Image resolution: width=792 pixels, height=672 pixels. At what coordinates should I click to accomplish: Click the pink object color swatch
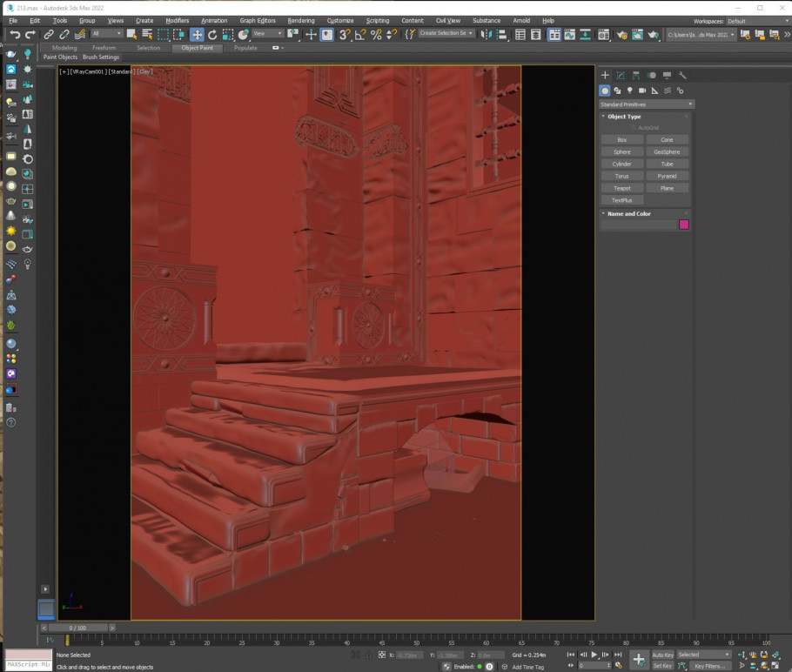[x=684, y=225]
